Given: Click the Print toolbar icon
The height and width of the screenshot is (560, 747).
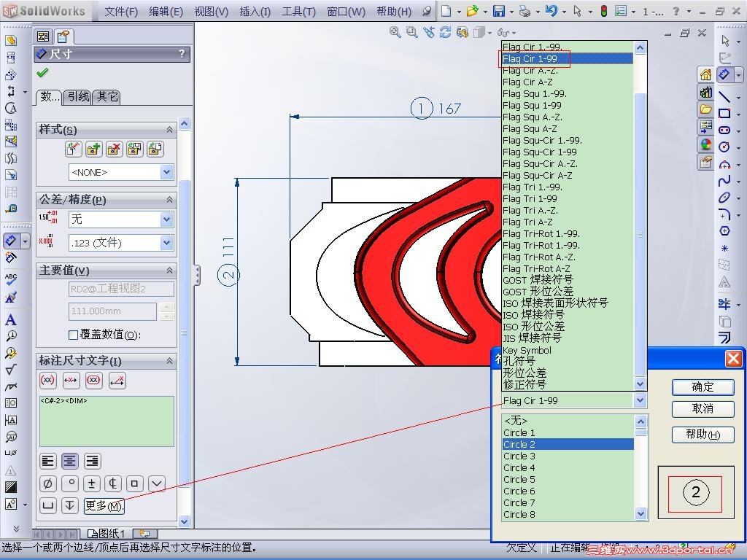Looking at the screenshot, I should pyautogui.click(x=525, y=11).
